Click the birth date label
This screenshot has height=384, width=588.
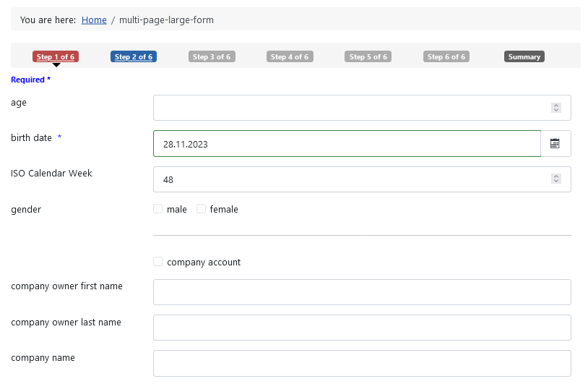coord(32,137)
